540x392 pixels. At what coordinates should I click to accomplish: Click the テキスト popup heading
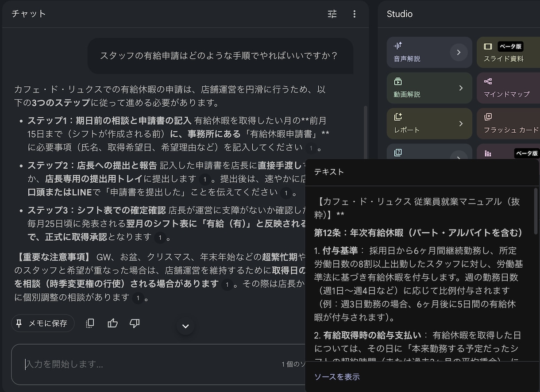click(x=329, y=172)
